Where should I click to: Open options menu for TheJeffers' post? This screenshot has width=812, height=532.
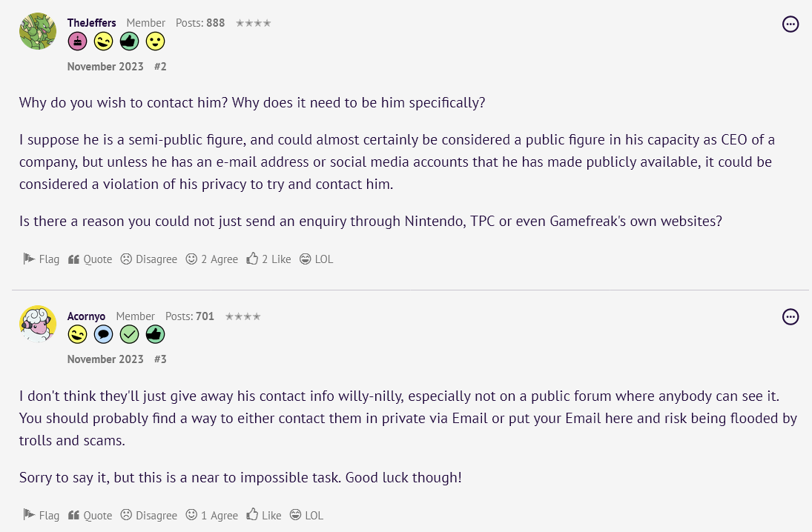790,24
